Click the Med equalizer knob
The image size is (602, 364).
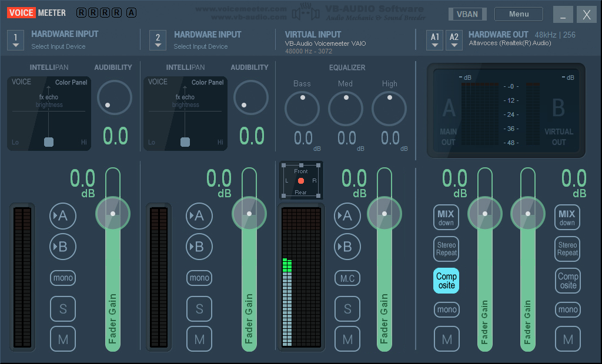(x=346, y=109)
